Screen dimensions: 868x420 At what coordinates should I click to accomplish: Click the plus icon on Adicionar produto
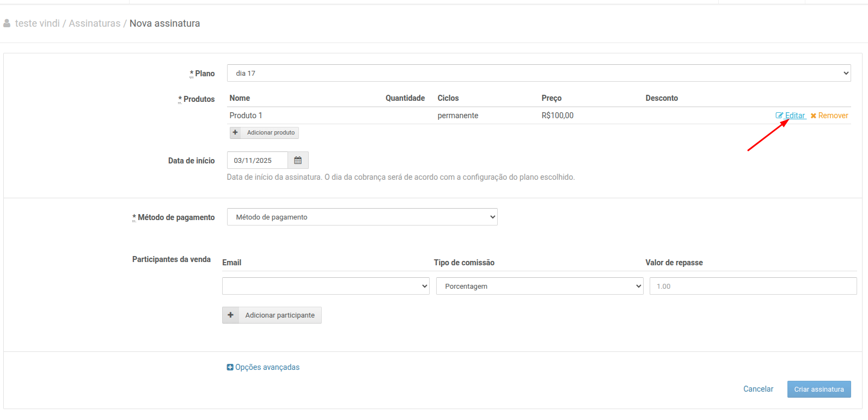tap(235, 132)
